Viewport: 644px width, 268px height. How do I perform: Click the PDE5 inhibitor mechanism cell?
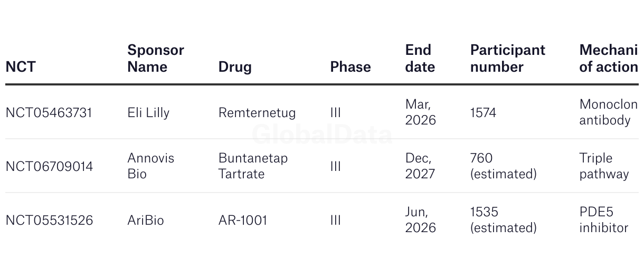[604, 220]
